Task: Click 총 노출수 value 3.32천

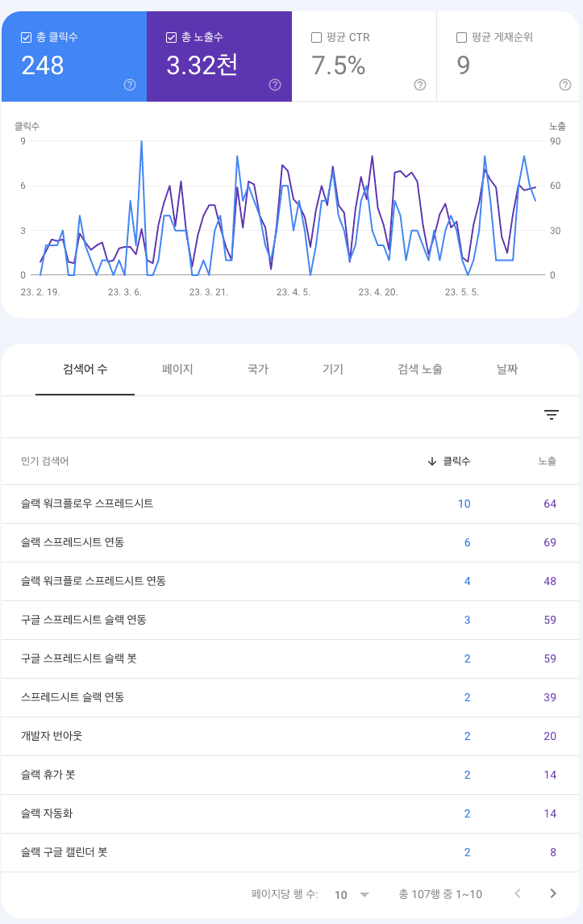Action: [202, 65]
